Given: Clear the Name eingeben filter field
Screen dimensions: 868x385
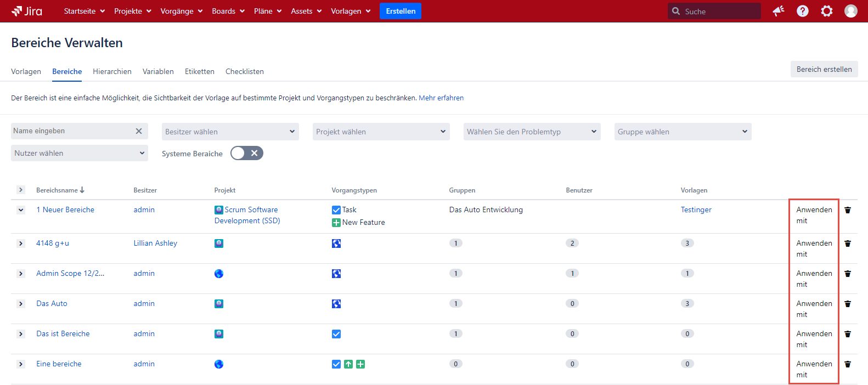Looking at the screenshot, I should click(x=139, y=131).
